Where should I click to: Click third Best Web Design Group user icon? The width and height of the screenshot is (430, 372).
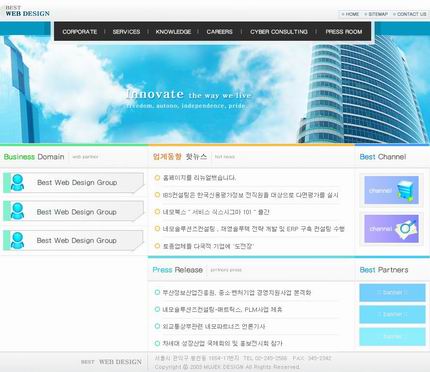click(x=17, y=240)
